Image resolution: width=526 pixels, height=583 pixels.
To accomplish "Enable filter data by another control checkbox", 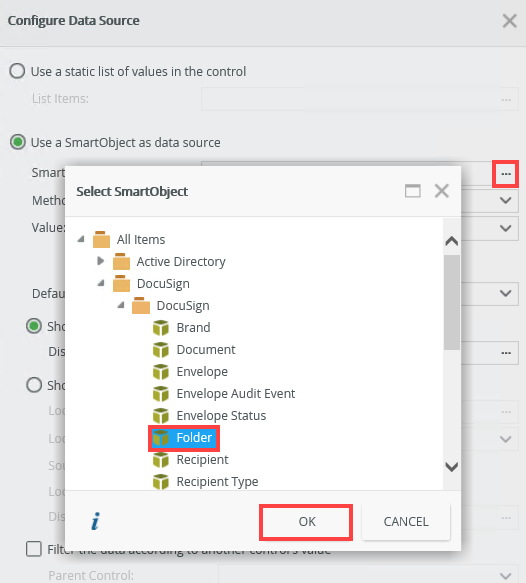I will [34, 549].
